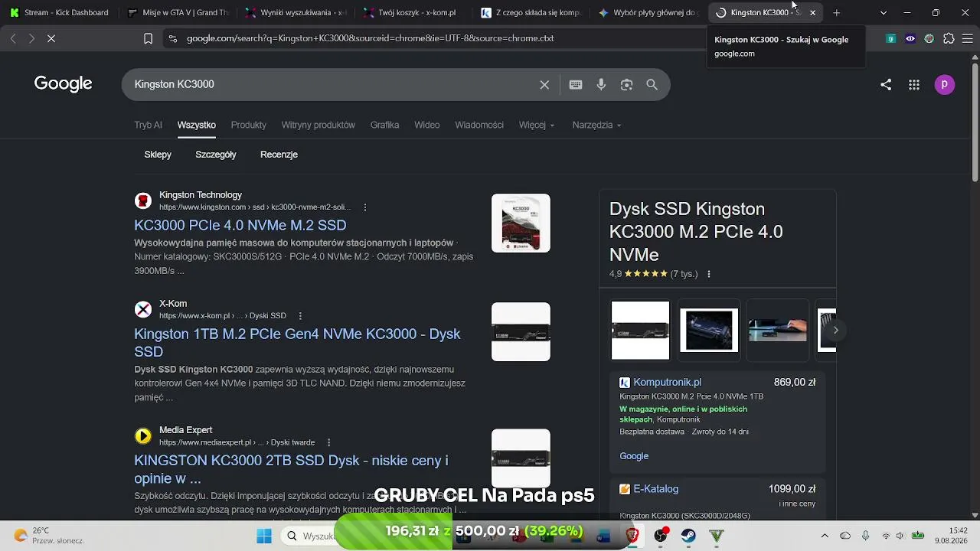This screenshot has width=980, height=551.
Task: Open more options for Kingston Technology result
Action: tap(365, 207)
